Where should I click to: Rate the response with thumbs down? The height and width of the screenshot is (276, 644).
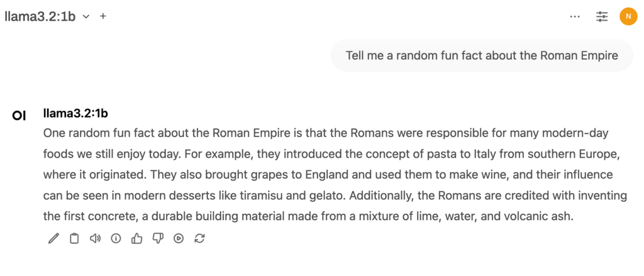(x=158, y=238)
